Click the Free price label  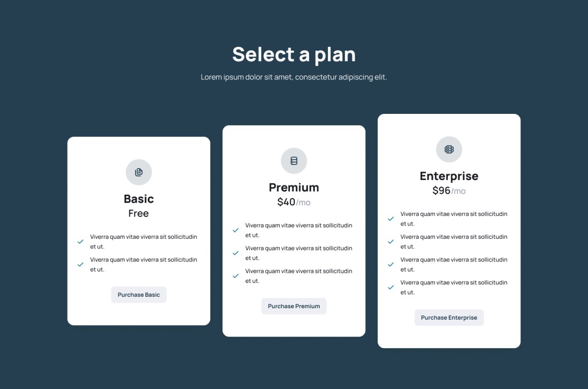[139, 214]
